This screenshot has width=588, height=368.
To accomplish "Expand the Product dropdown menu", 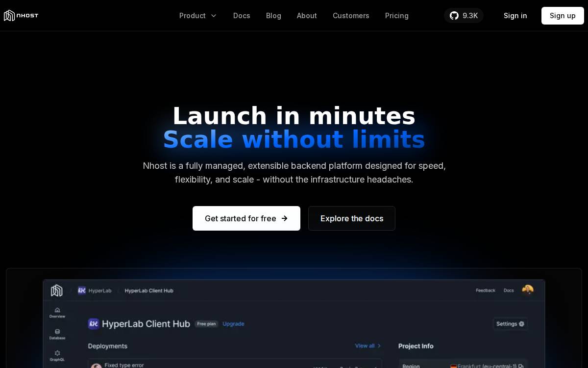I will pyautogui.click(x=198, y=16).
